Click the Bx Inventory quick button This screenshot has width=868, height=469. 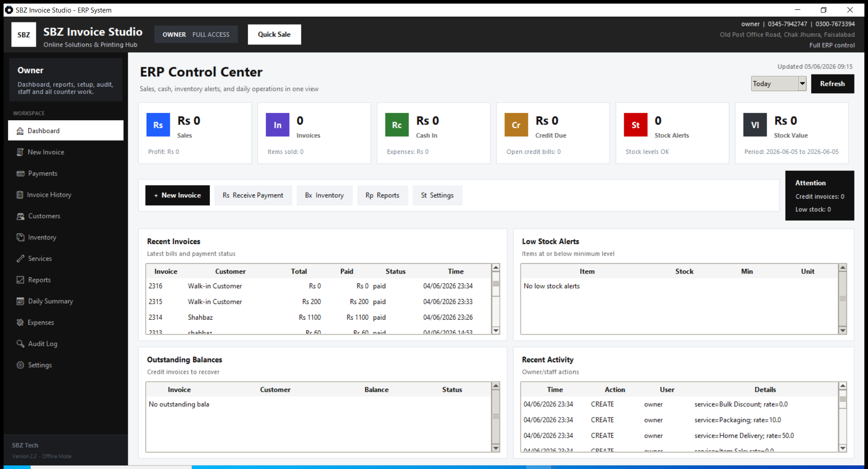[x=325, y=195]
